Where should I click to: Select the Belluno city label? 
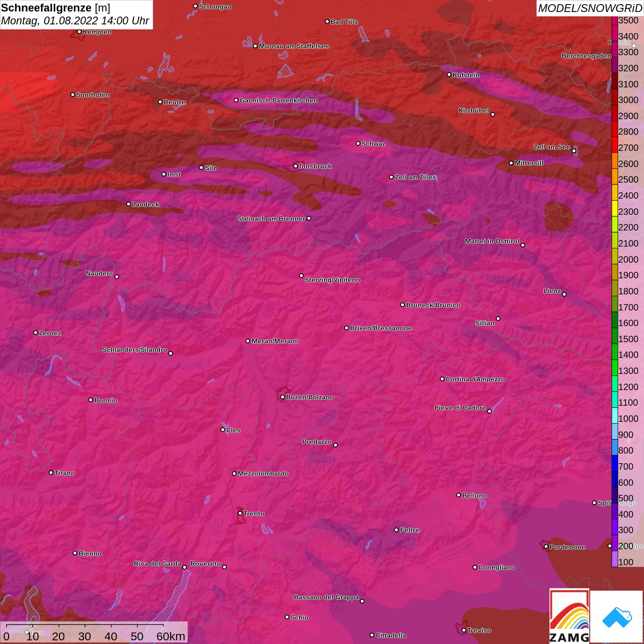coord(475,495)
